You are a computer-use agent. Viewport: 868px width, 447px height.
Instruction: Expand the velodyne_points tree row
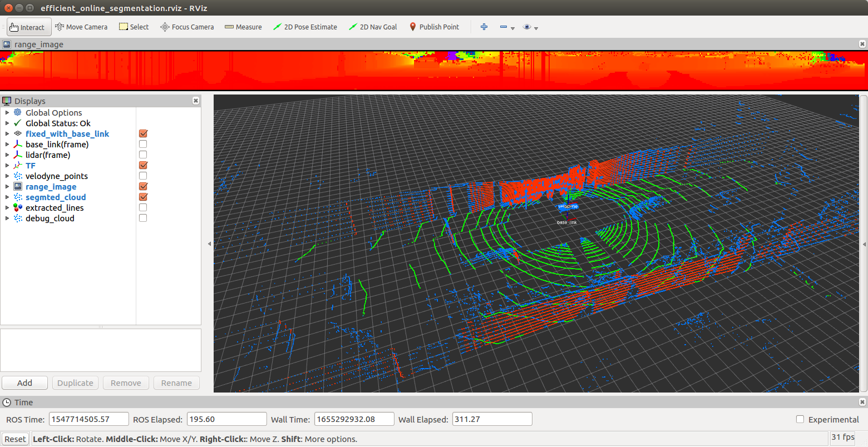(x=7, y=176)
